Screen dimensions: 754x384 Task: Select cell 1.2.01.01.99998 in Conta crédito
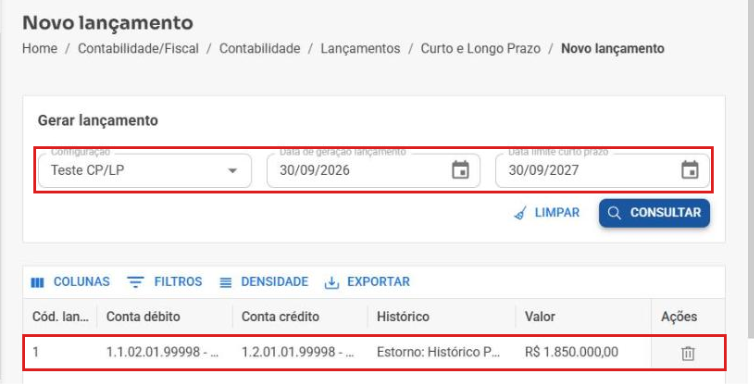pyautogui.click(x=300, y=352)
